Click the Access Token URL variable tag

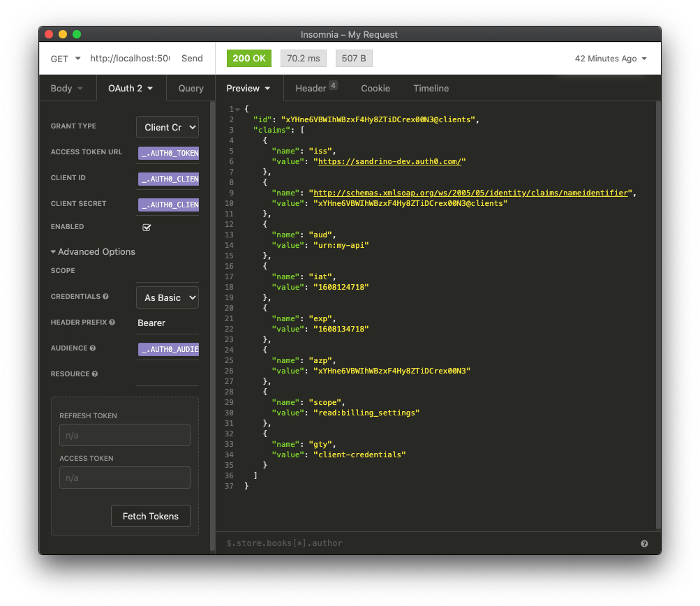pos(169,153)
